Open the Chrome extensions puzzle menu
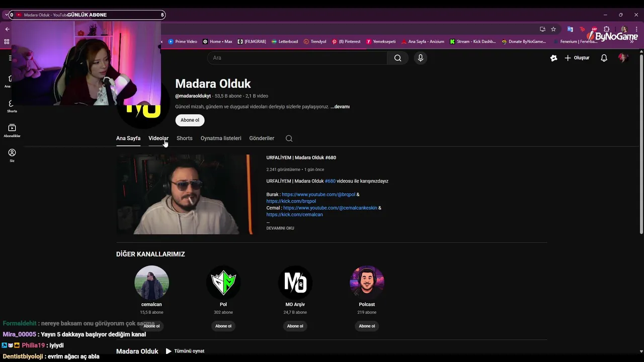644x362 pixels. pyautogui.click(x=607, y=29)
